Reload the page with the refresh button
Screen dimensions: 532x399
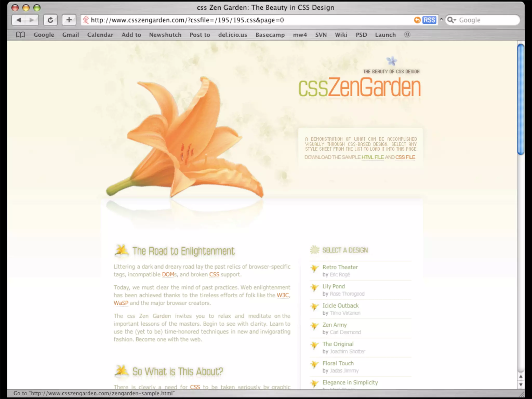pos(50,20)
